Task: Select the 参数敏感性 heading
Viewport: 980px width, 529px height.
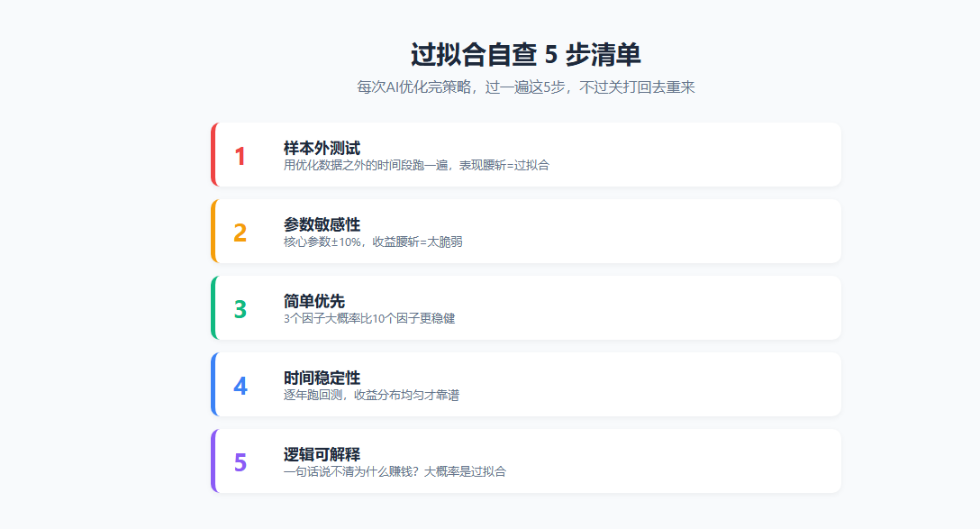Action: [322, 224]
